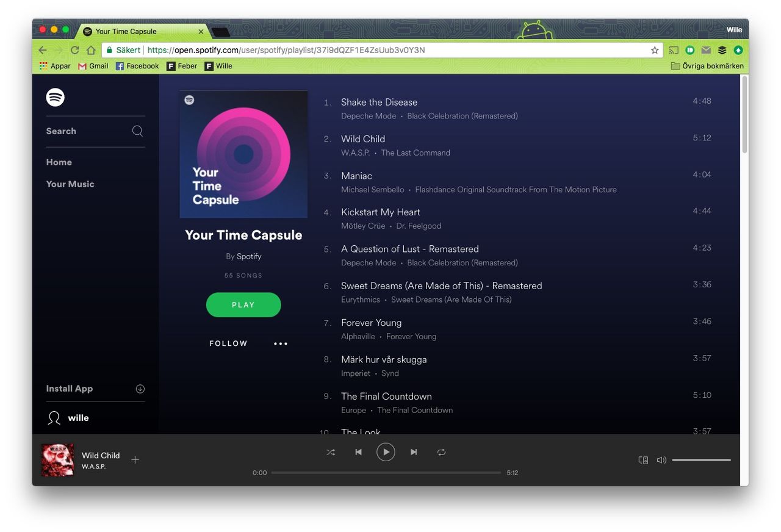Click the browser home icon
781x532 pixels.
point(91,50)
